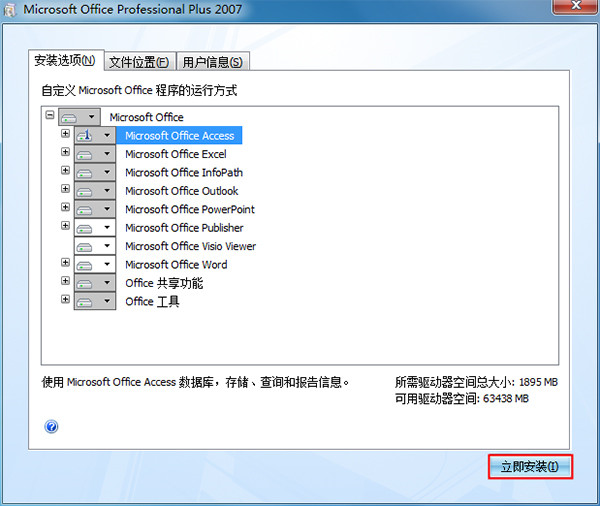Switch to the 文件位置(F) tab
600x506 pixels.
tap(140, 62)
